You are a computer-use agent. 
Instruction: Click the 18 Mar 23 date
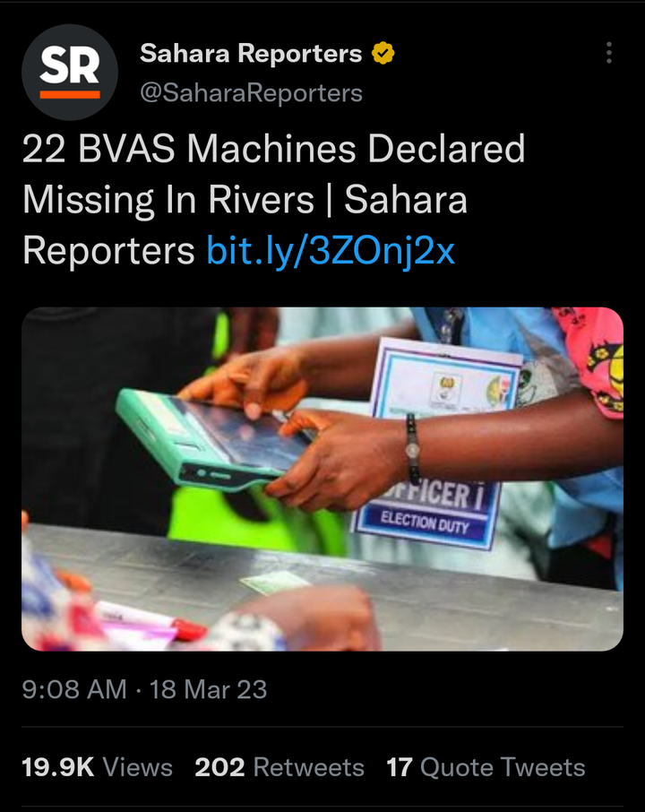pos(208,689)
